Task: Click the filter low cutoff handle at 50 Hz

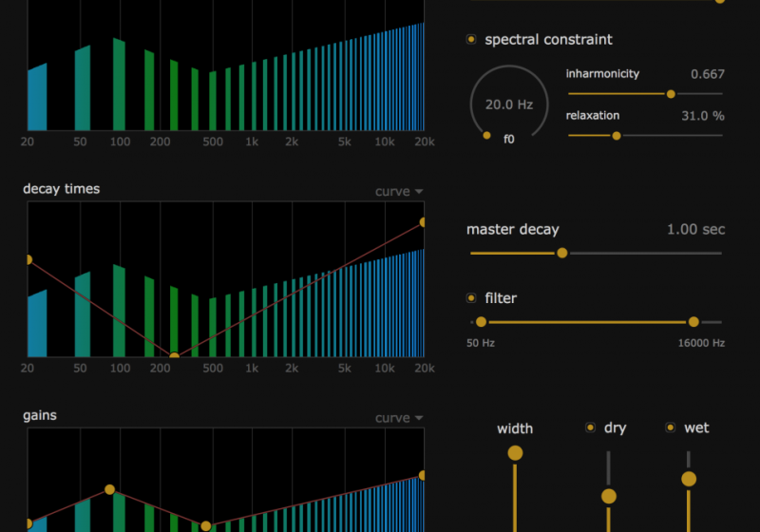Action: (480, 322)
